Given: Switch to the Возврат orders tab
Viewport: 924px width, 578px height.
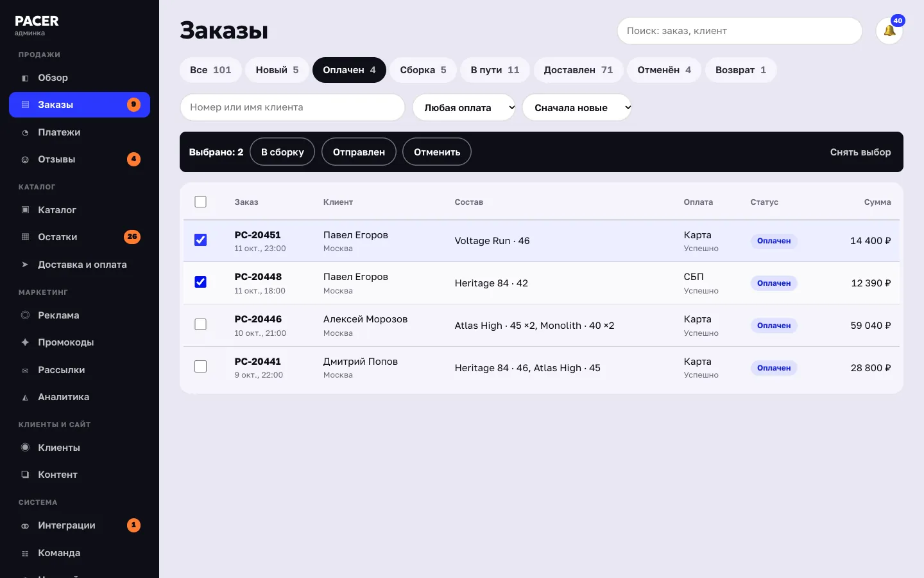Looking at the screenshot, I should point(740,70).
